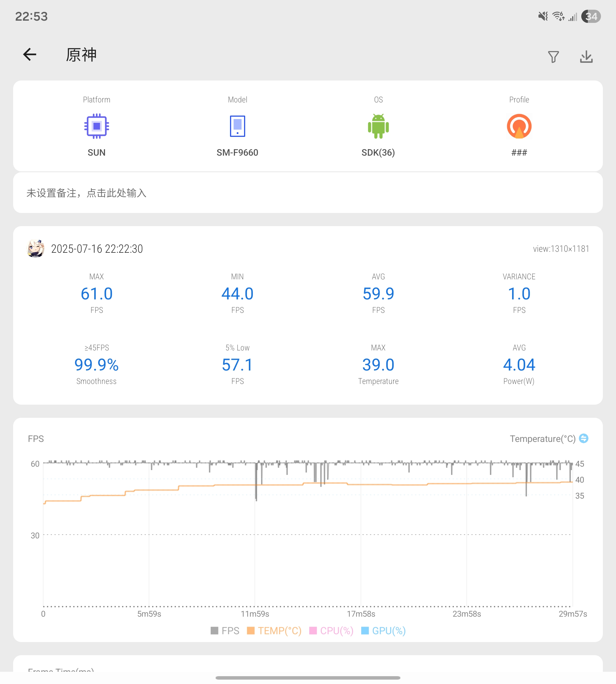Screen dimensions: 616x684
Task: Tap the orange Profile icon
Action: [x=519, y=126]
